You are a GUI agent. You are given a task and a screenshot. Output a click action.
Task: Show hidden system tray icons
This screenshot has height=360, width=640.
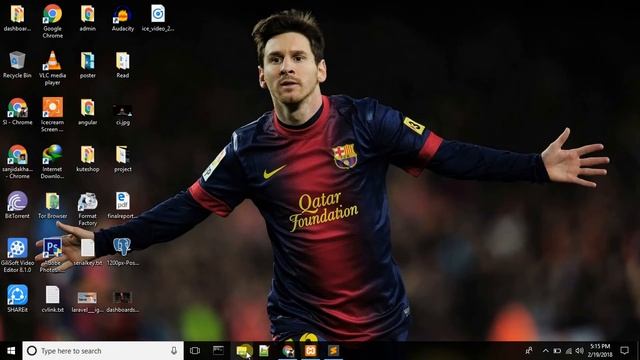(x=546, y=351)
